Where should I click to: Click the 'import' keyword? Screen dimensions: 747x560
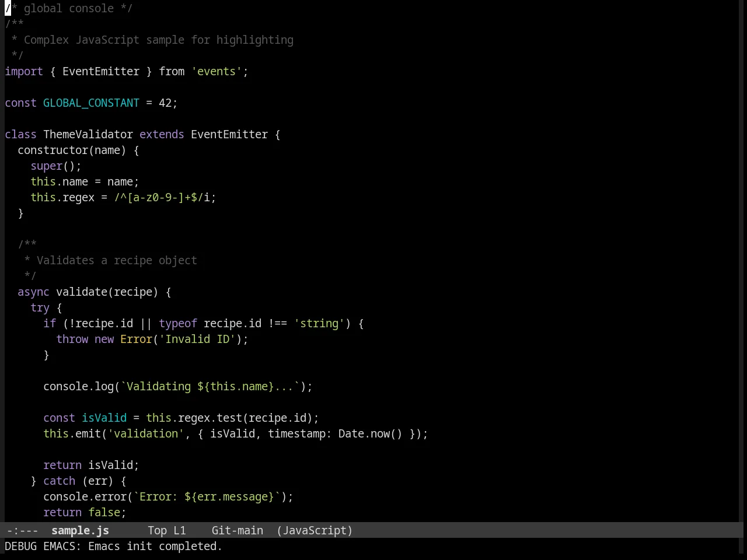coord(24,71)
